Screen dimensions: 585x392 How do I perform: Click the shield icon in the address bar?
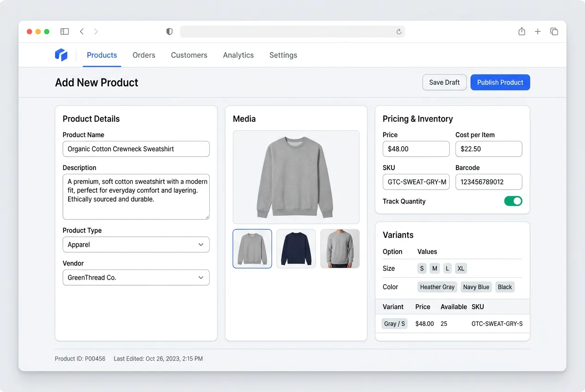pyautogui.click(x=169, y=31)
